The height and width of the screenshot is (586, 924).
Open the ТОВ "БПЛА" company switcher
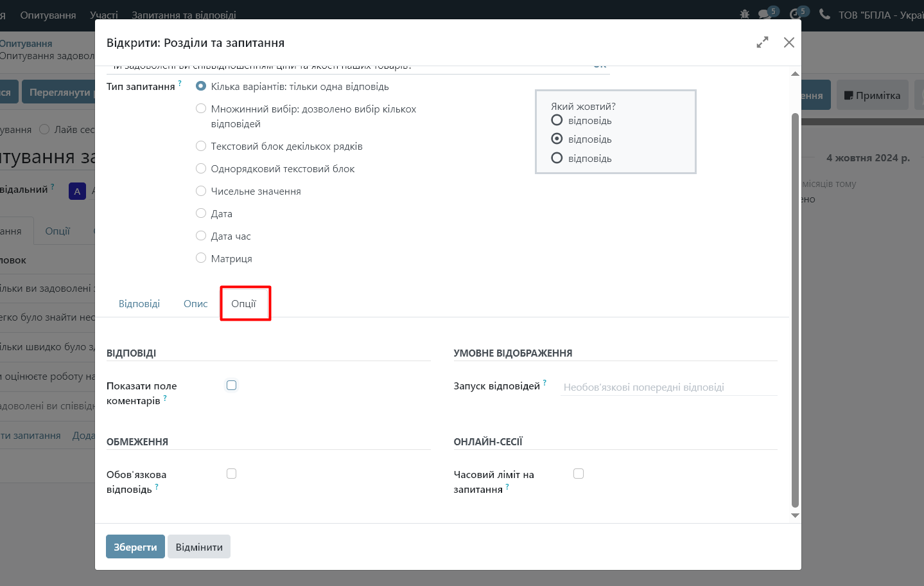coord(880,15)
